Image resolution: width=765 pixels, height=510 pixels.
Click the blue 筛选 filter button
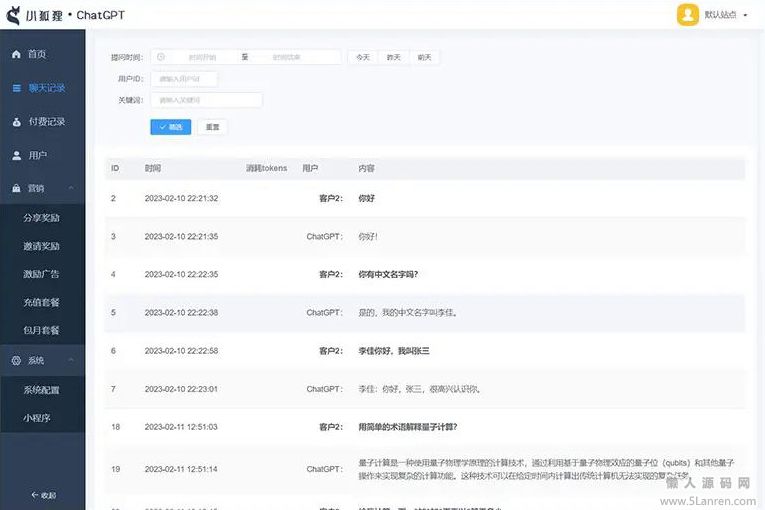(170, 127)
